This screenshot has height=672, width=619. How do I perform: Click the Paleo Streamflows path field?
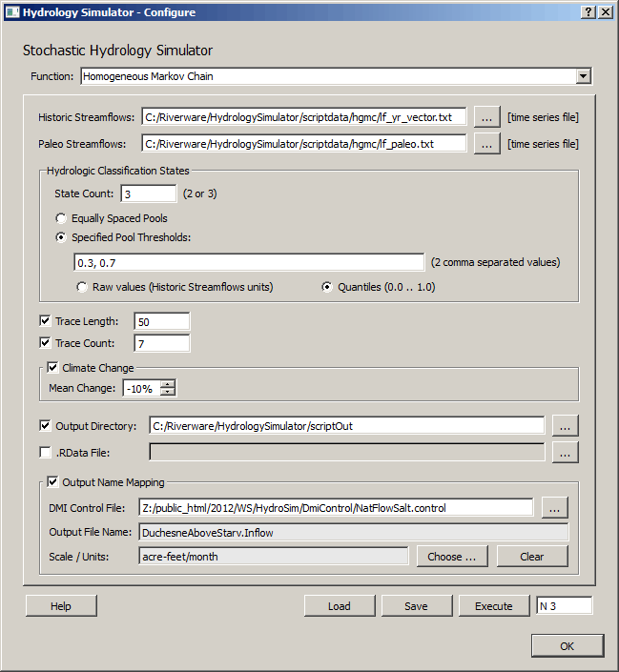click(304, 144)
